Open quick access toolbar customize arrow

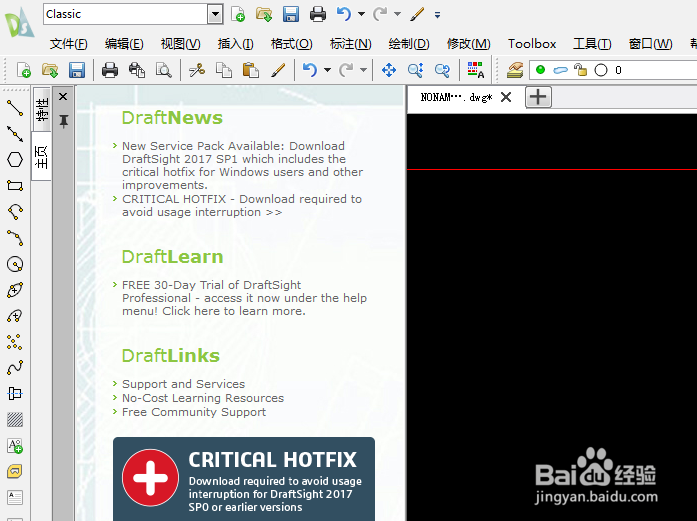pos(437,15)
